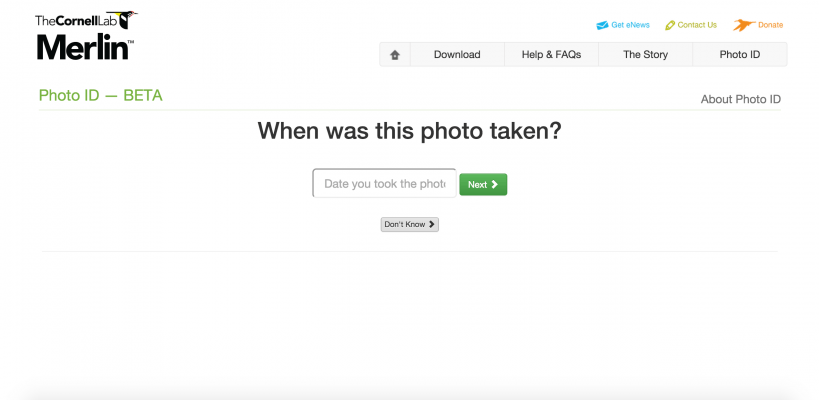Focus the photo date input field

point(384,184)
